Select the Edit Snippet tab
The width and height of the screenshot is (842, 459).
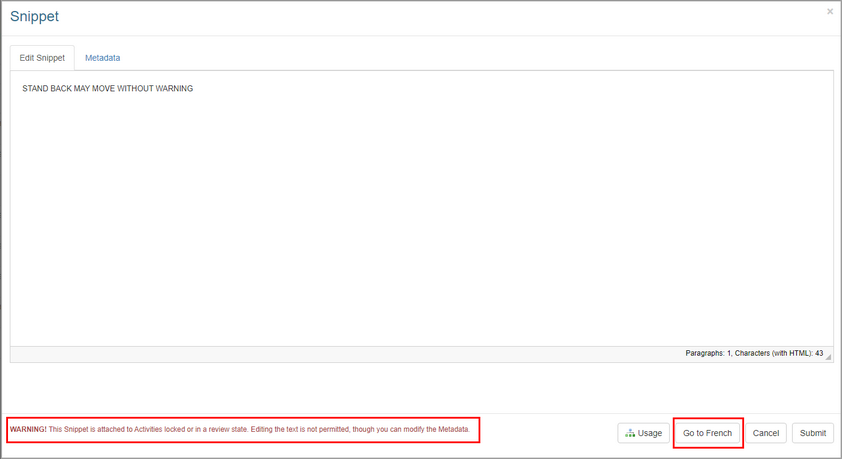click(42, 58)
